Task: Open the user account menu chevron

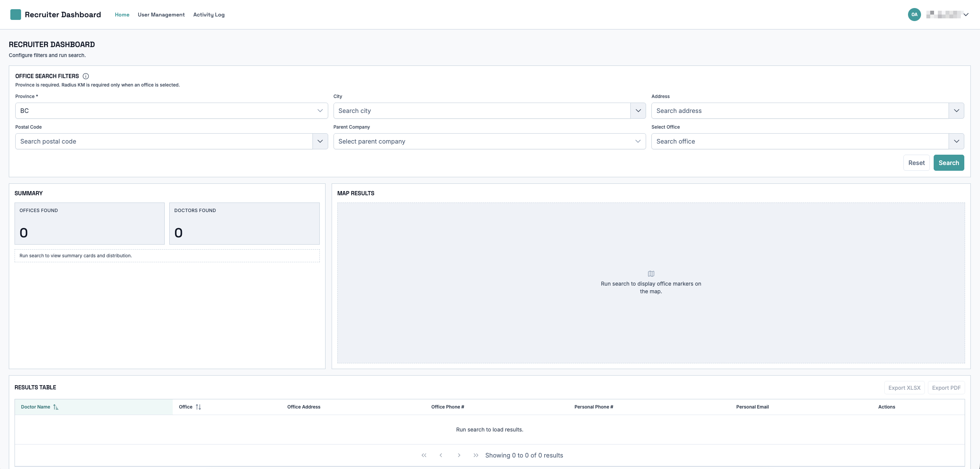Action: pyautogui.click(x=966, y=15)
